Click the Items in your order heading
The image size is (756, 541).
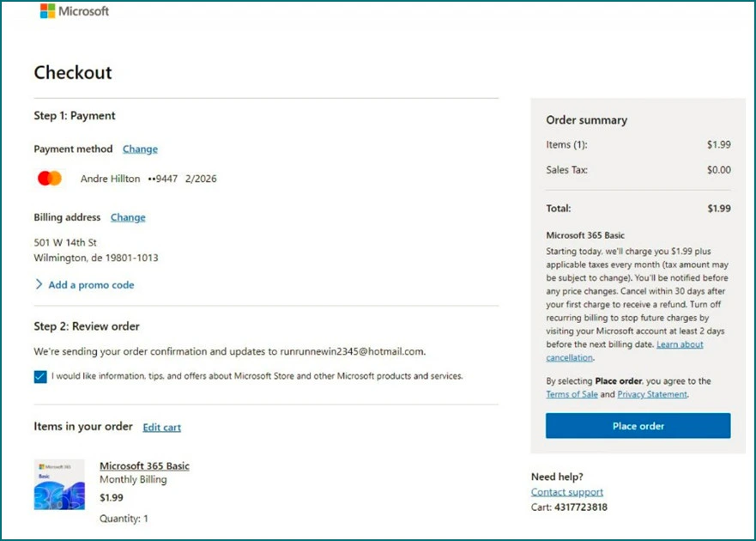tap(83, 427)
